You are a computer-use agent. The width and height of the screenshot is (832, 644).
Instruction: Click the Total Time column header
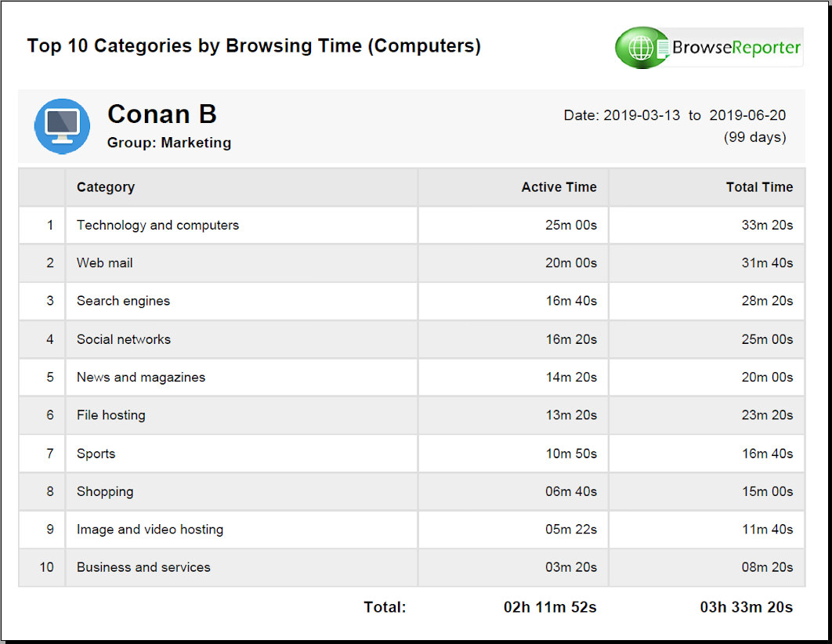tap(758, 187)
